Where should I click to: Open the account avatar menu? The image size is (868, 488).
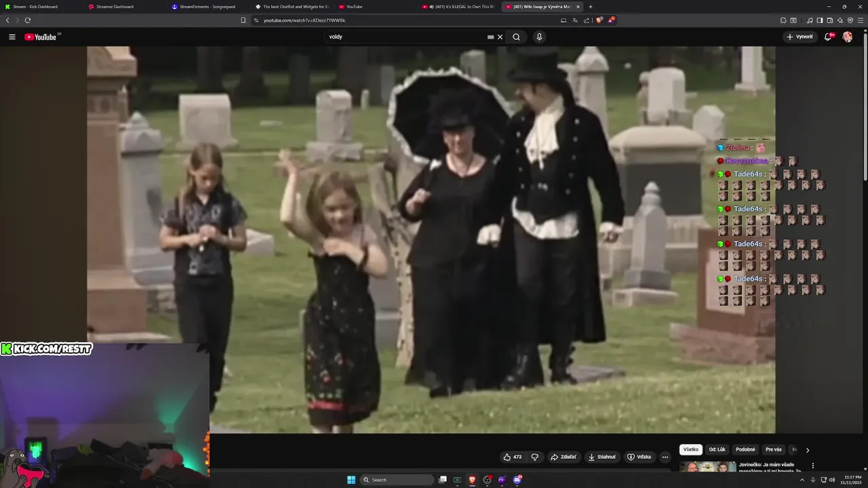click(x=848, y=37)
